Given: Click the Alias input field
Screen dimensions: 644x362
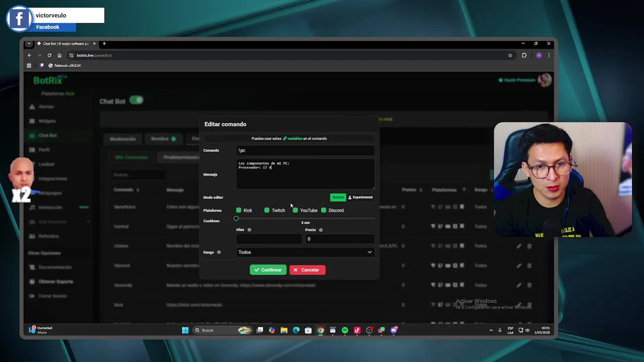Looking at the screenshot, I should pos(269,239).
